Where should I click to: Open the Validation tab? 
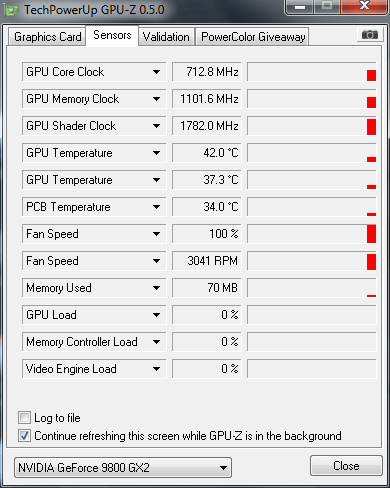pos(166,37)
